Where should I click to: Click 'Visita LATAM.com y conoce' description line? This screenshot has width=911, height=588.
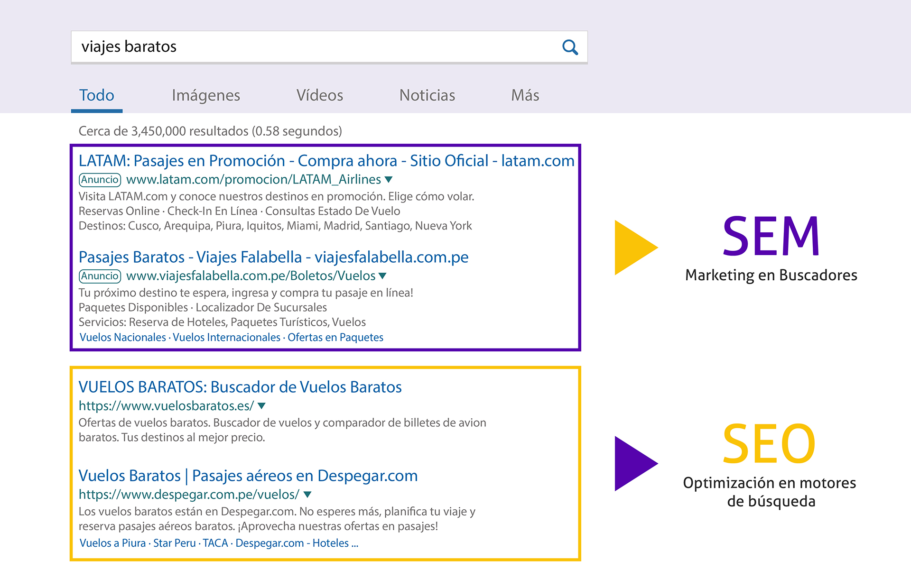tap(277, 196)
